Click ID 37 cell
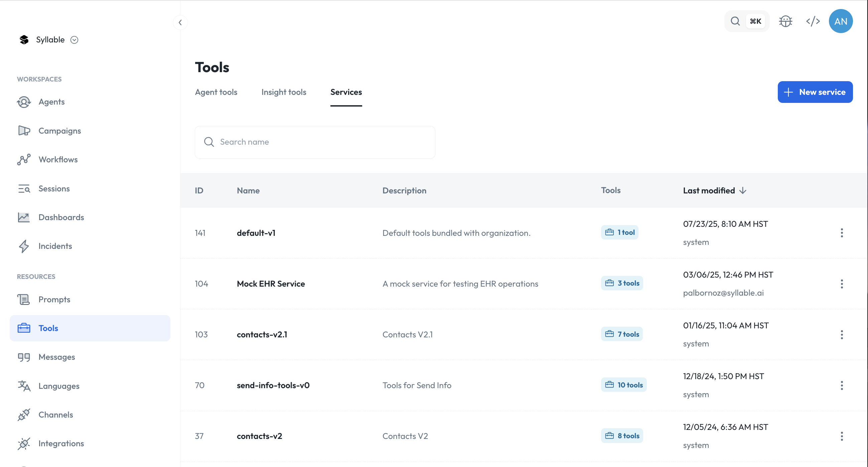The width and height of the screenshot is (868, 467). coord(199,436)
